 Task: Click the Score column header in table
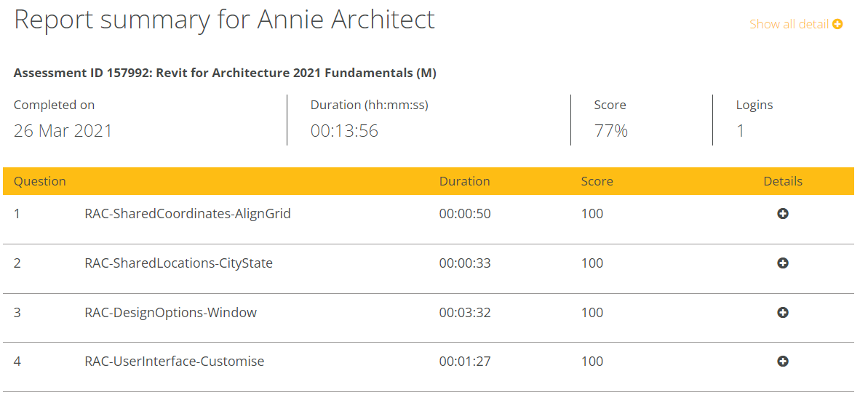point(597,182)
